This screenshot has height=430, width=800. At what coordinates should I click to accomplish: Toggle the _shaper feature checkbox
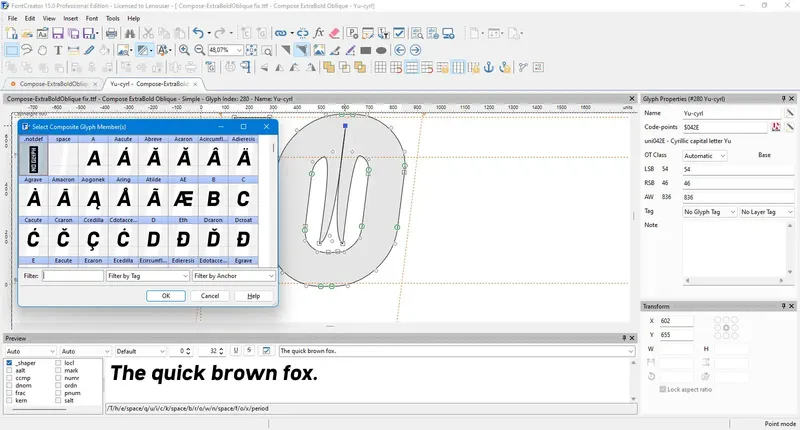(x=9, y=363)
